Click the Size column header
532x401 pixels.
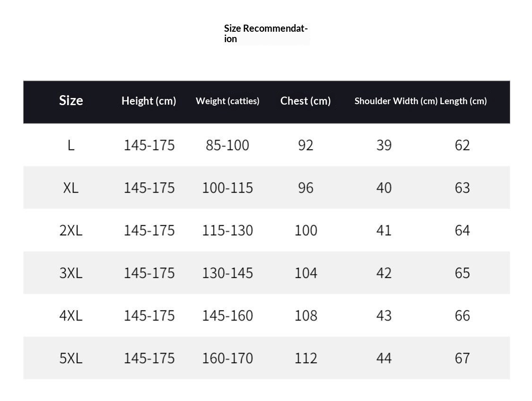[x=71, y=100]
